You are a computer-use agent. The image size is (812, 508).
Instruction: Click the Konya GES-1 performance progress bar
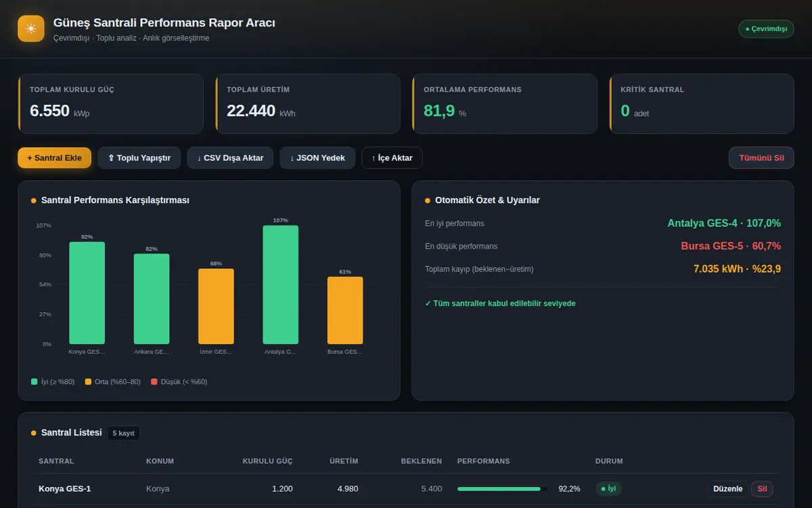point(503,488)
